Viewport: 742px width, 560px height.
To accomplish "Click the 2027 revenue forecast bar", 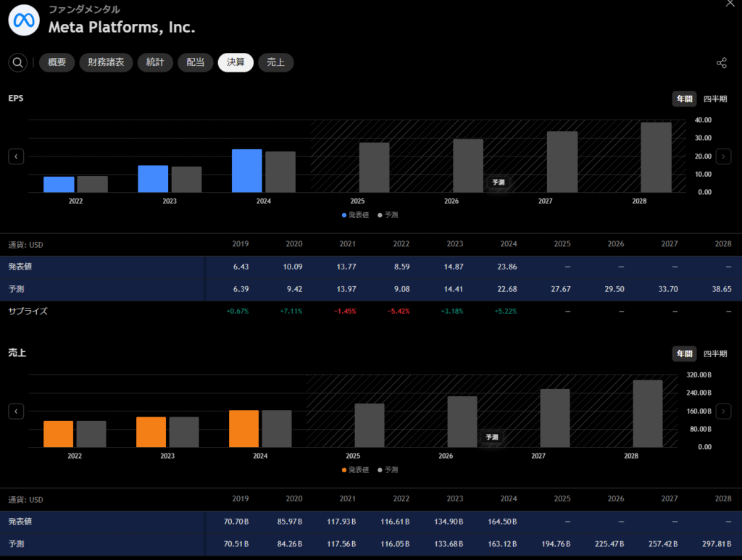I will click(x=555, y=418).
